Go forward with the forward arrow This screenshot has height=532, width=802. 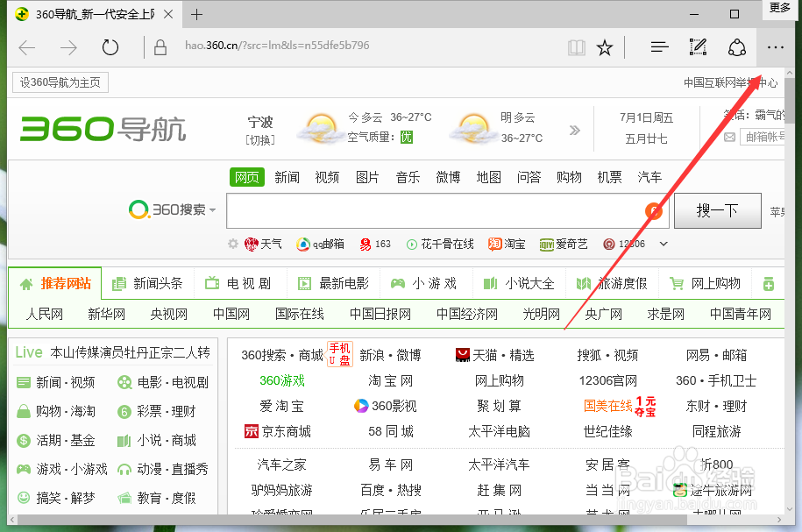tap(68, 48)
